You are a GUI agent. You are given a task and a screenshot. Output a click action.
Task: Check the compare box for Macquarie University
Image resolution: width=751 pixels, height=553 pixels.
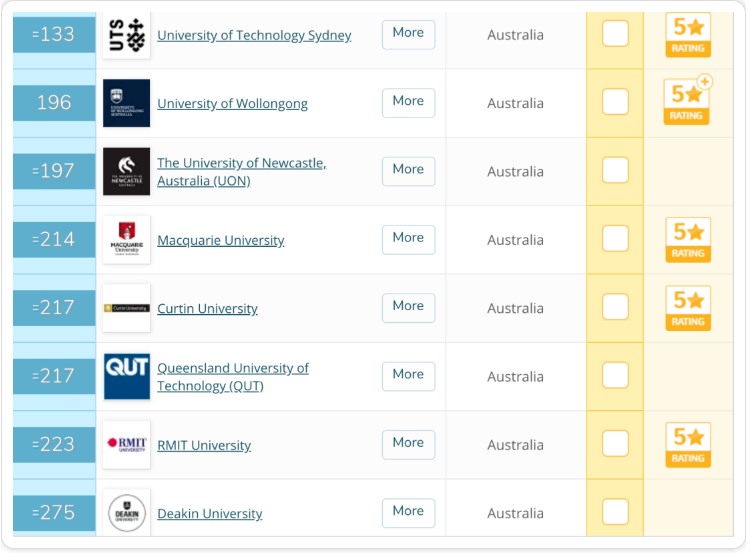[615, 238]
